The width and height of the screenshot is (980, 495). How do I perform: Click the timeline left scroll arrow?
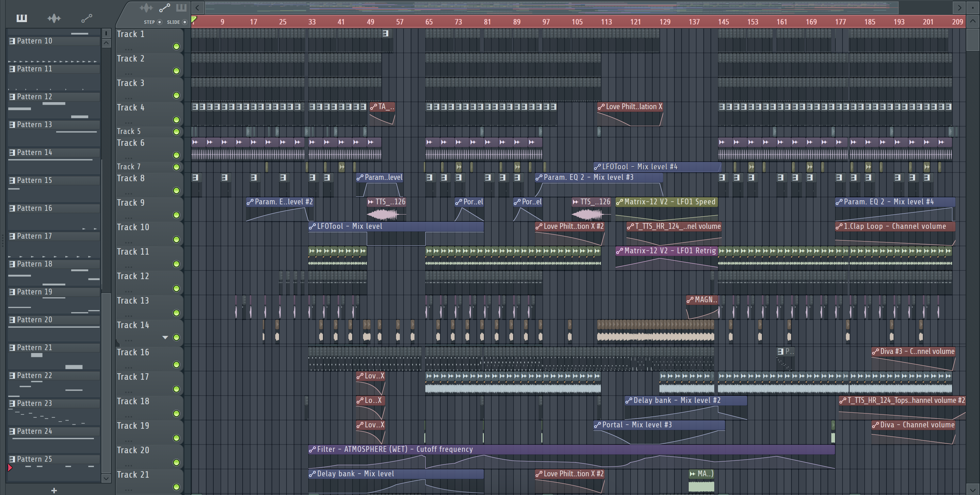[197, 7]
